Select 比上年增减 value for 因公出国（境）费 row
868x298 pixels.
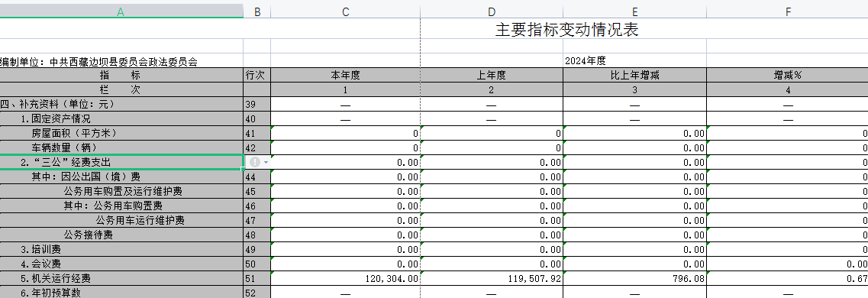(635, 177)
